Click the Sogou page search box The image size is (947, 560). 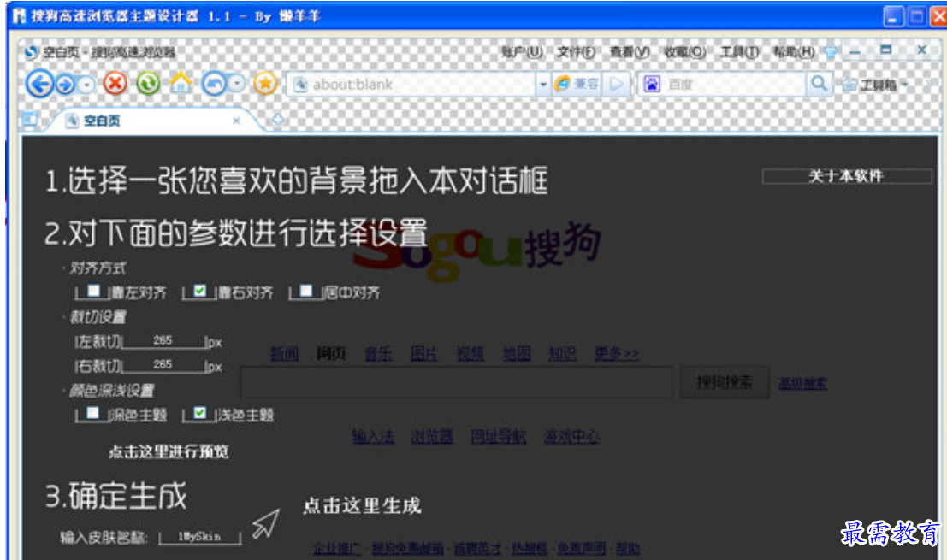click(x=457, y=382)
